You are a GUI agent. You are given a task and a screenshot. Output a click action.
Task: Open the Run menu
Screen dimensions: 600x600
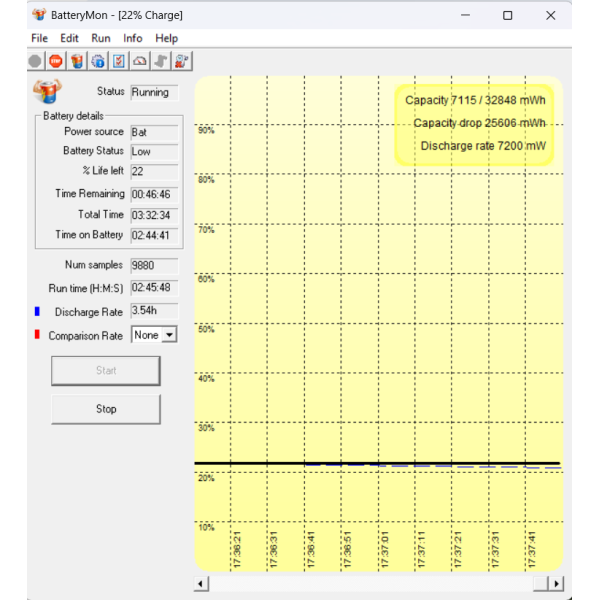click(x=101, y=38)
